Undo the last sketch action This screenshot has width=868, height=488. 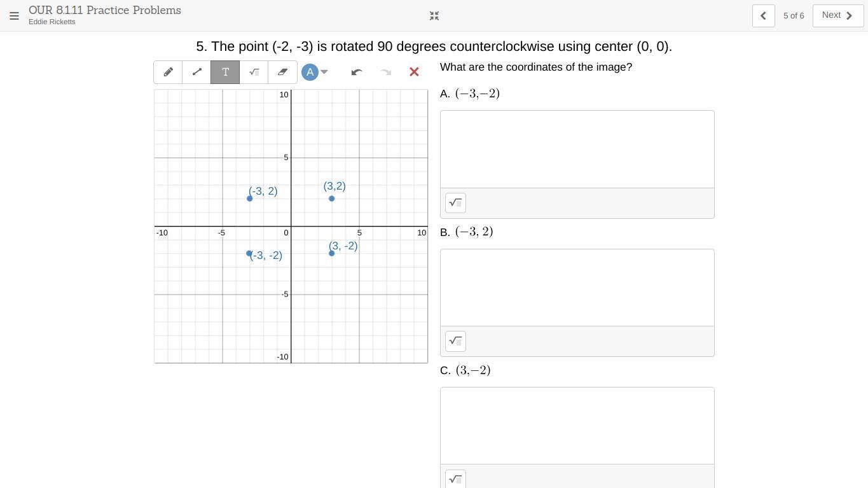pyautogui.click(x=357, y=73)
